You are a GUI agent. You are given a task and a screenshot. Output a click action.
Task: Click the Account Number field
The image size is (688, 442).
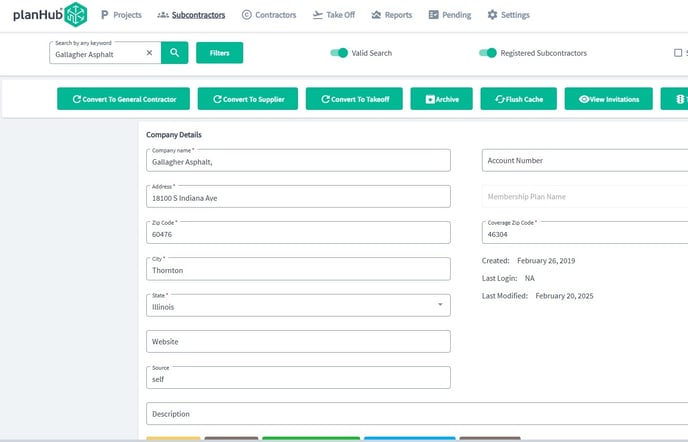(x=584, y=160)
